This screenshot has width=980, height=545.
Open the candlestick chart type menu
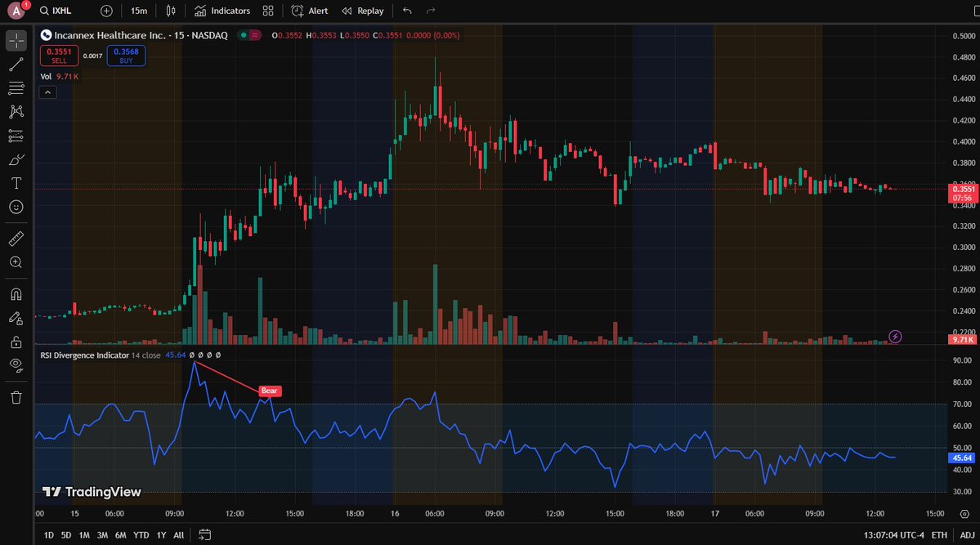point(171,11)
